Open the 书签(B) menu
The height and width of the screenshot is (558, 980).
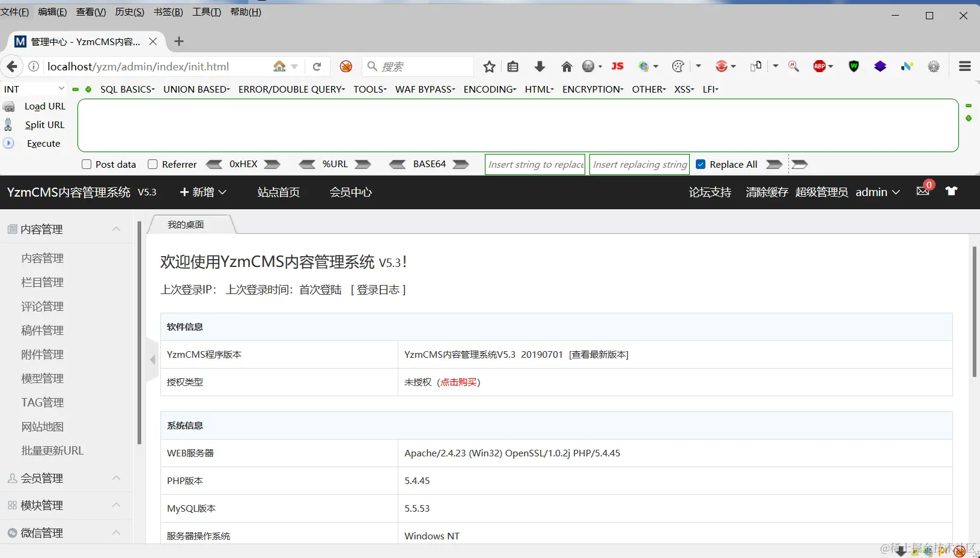point(168,12)
